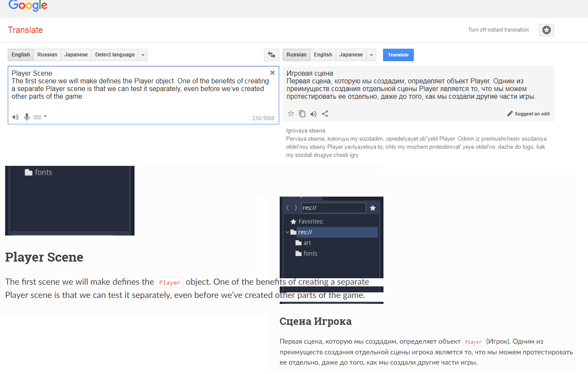Go back in Godot FileSystem panel
Screen dimensions: 588x374
(287, 208)
